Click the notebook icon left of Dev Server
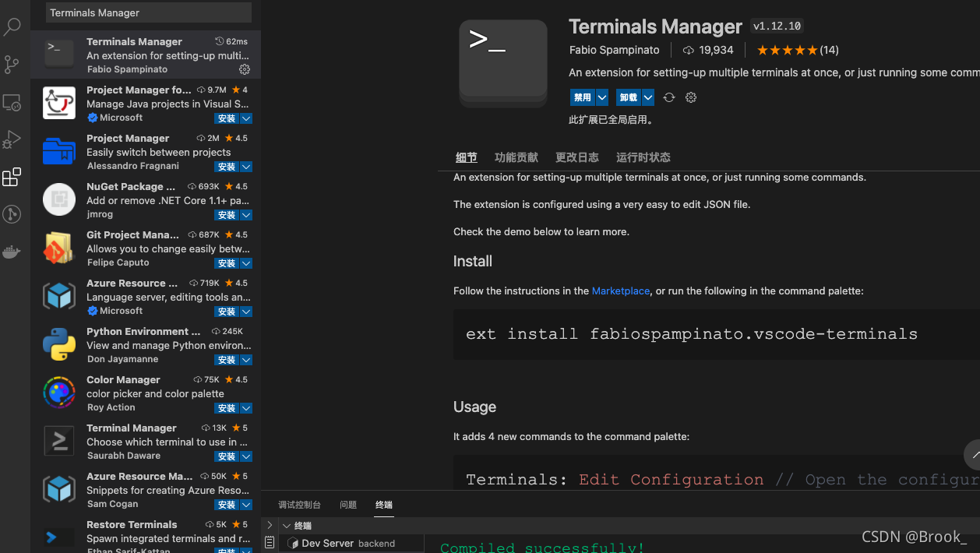Viewport: 980px width, 553px height. (270, 542)
